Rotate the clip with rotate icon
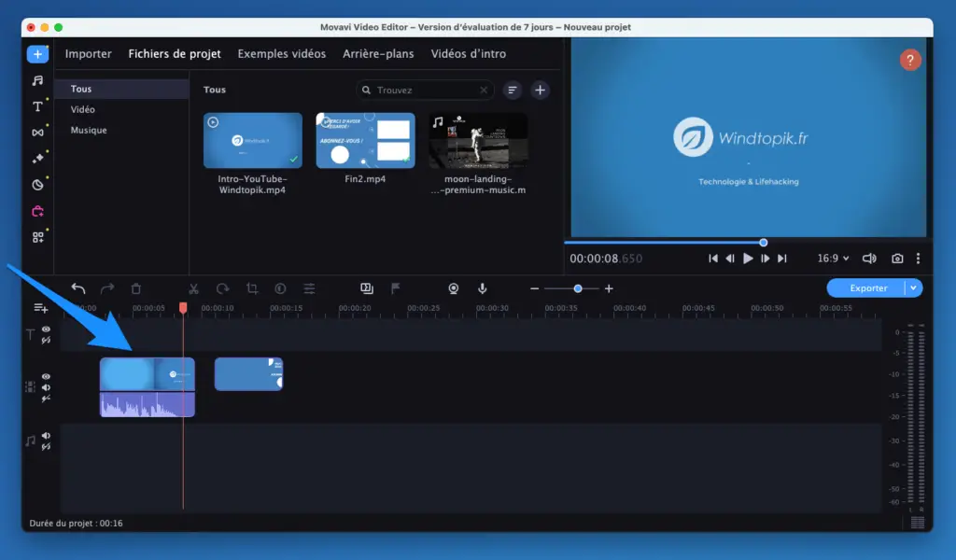 point(222,288)
